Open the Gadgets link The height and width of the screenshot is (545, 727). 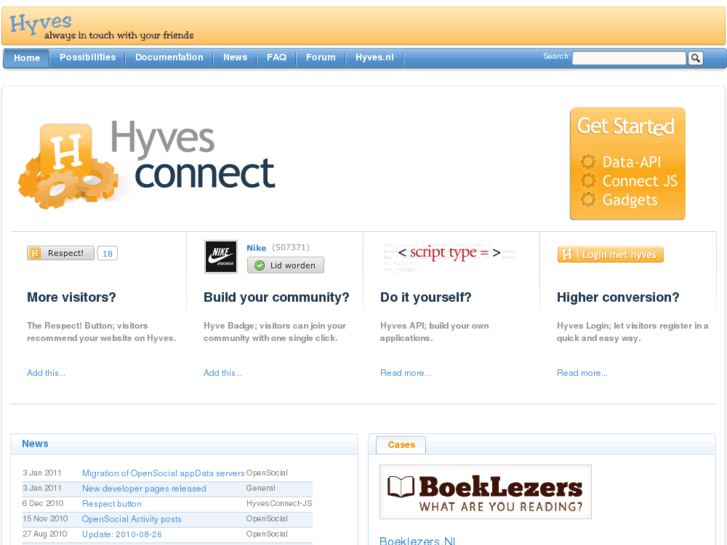click(630, 200)
